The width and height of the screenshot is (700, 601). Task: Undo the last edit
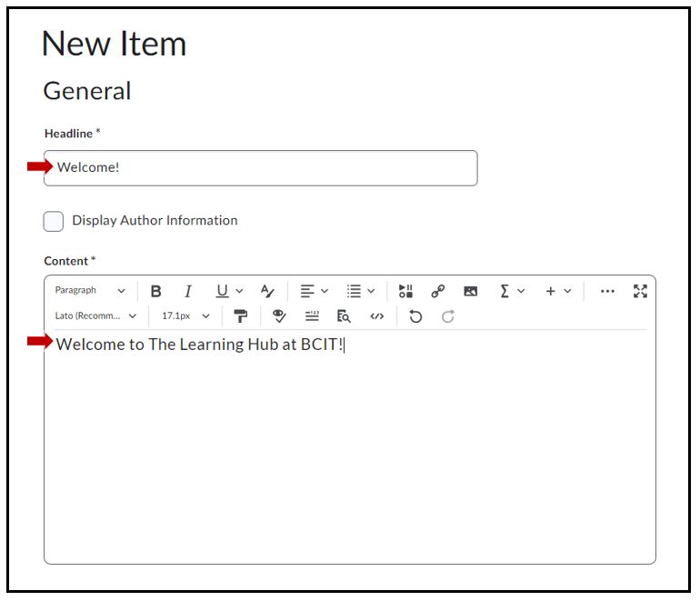pyautogui.click(x=415, y=316)
